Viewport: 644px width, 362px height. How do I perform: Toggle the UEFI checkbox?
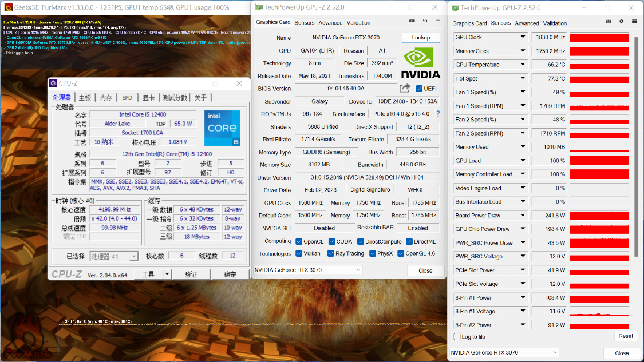pos(419,89)
